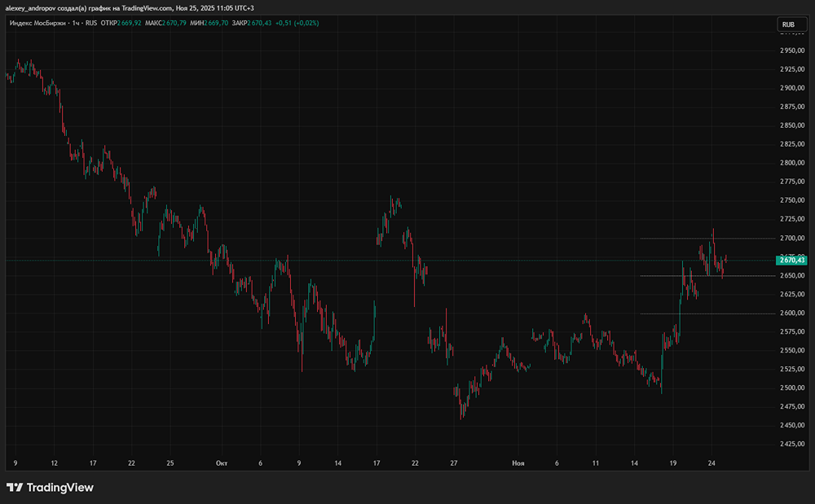815x504 pixels.
Task: Click the Ноя month label on time axis
Action: pos(518,462)
